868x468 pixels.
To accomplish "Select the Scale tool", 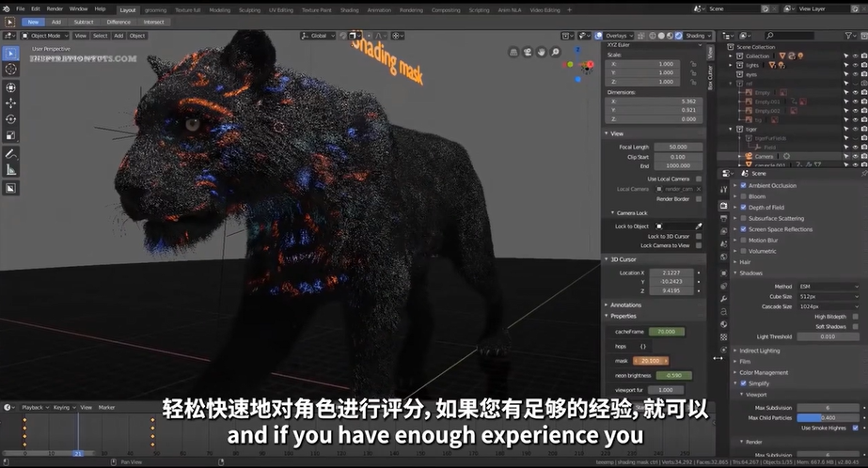I will (10, 135).
